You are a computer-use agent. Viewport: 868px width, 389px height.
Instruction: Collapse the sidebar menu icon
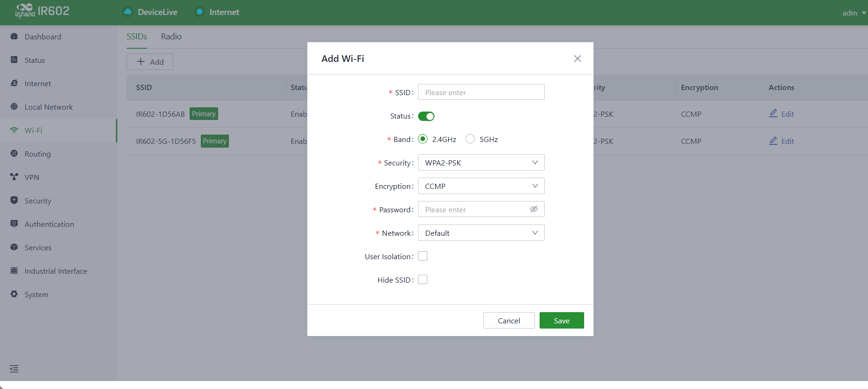point(14,369)
